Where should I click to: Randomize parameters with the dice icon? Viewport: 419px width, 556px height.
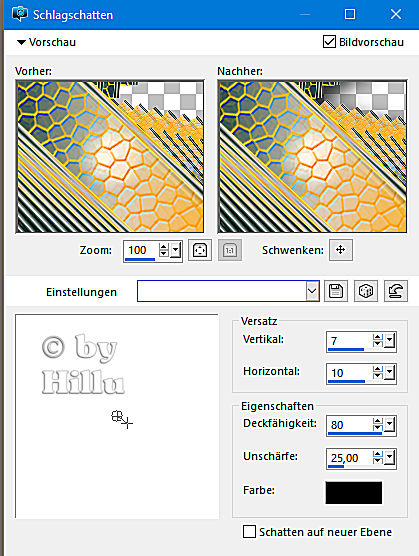click(366, 291)
